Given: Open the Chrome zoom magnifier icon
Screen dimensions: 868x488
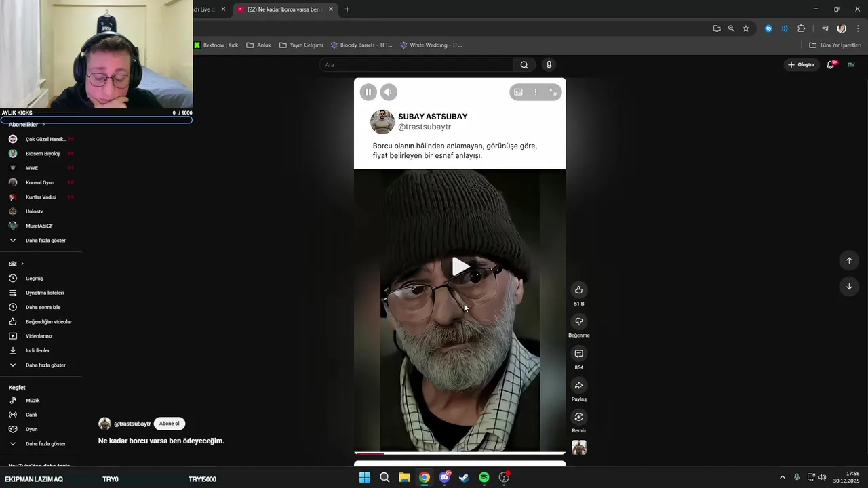Looking at the screenshot, I should point(731,28).
